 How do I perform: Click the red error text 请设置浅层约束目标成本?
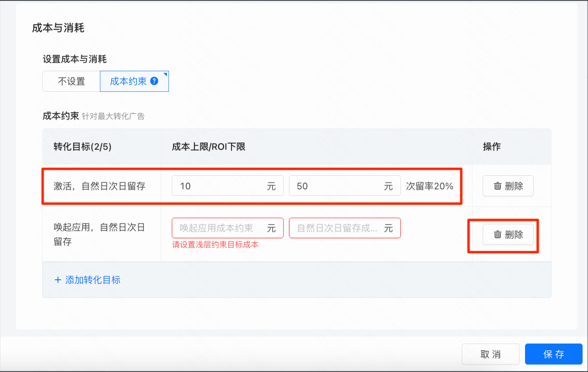(214, 245)
